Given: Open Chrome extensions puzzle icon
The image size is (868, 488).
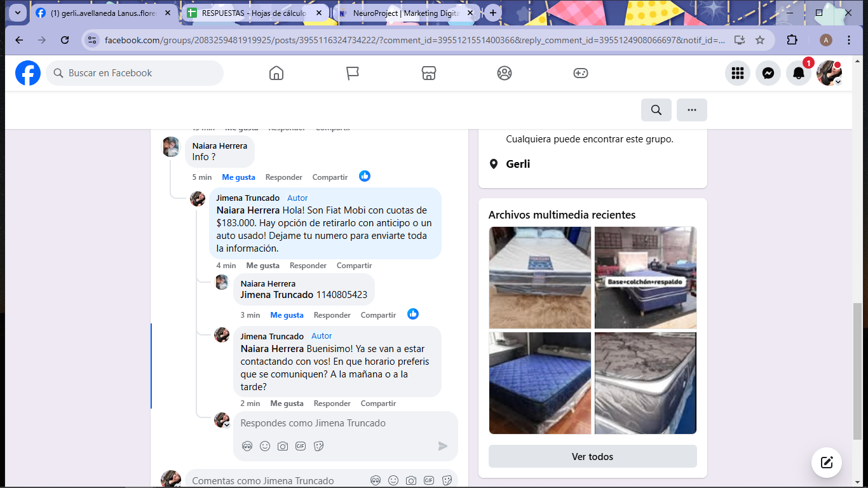Looking at the screenshot, I should pos(792,40).
